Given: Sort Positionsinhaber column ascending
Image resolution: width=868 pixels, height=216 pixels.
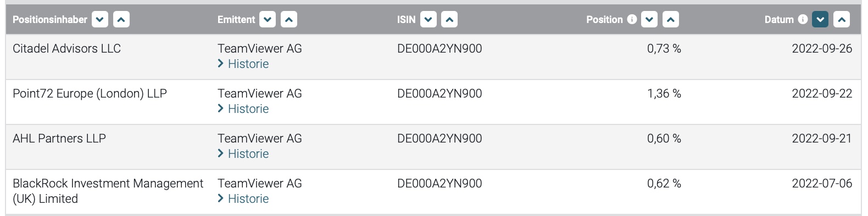Looking at the screenshot, I should (x=121, y=20).
